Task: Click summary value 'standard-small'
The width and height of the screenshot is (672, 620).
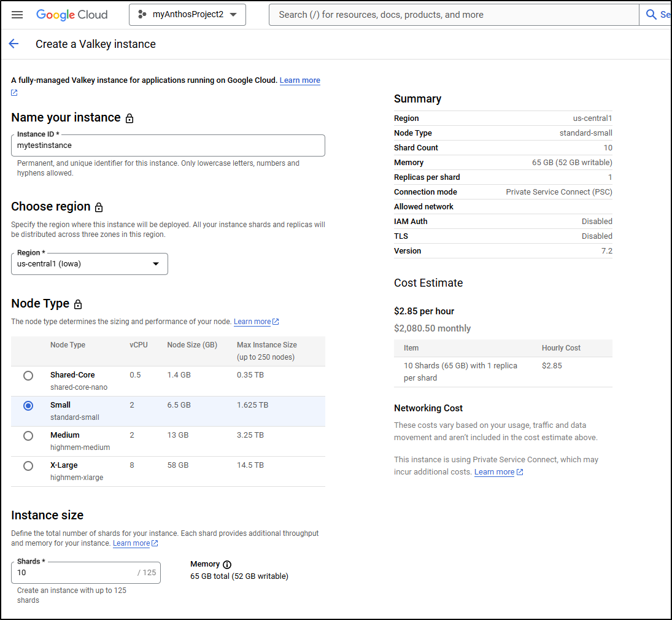Action: click(586, 133)
